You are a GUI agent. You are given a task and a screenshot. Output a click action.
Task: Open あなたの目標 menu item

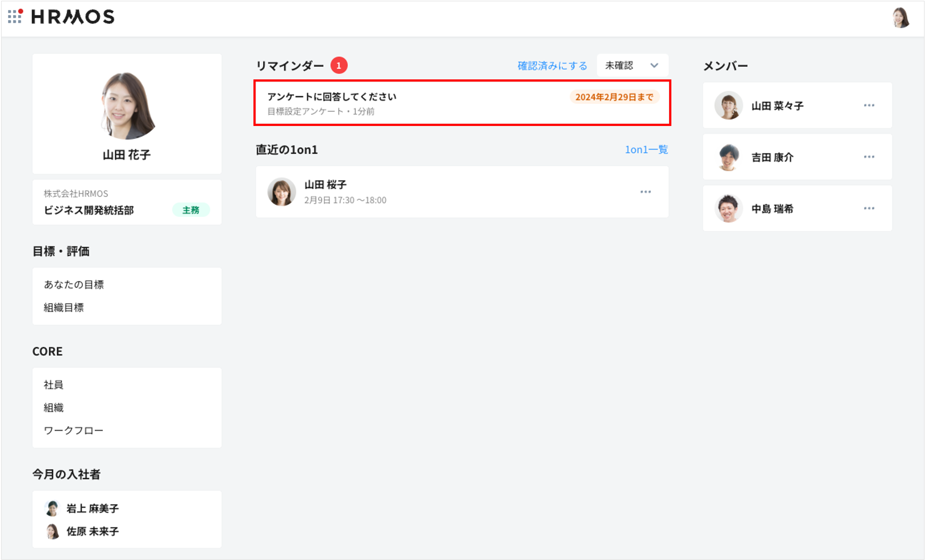[74, 285]
